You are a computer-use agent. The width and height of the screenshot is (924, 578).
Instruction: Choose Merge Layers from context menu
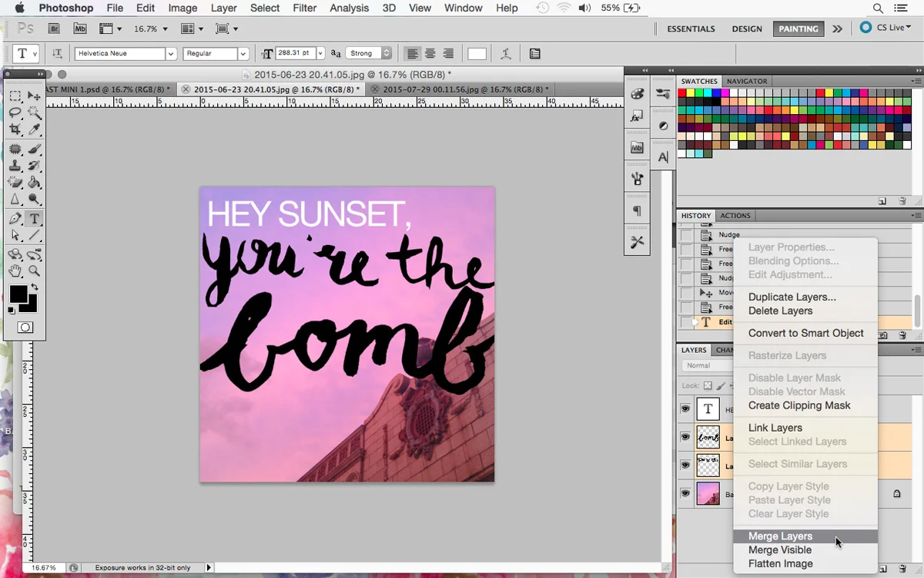[780, 536]
